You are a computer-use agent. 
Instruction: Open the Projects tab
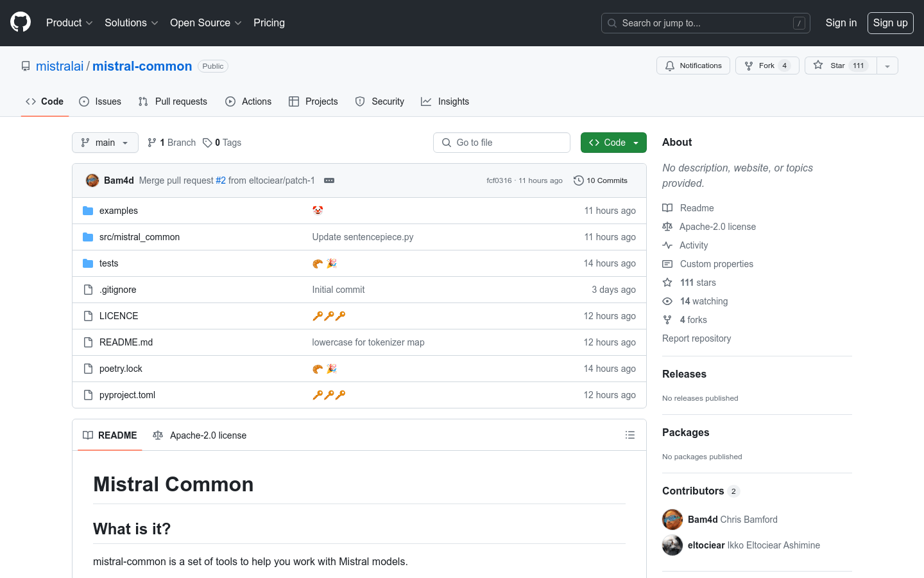pos(313,101)
